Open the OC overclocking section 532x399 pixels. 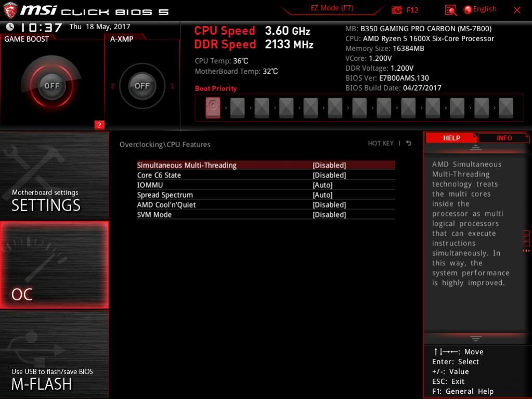54,265
